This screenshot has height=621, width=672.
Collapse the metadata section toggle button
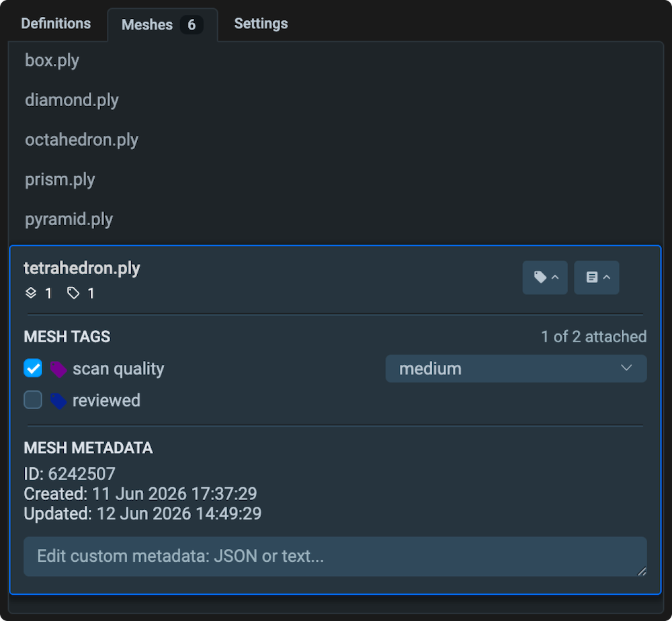596,278
